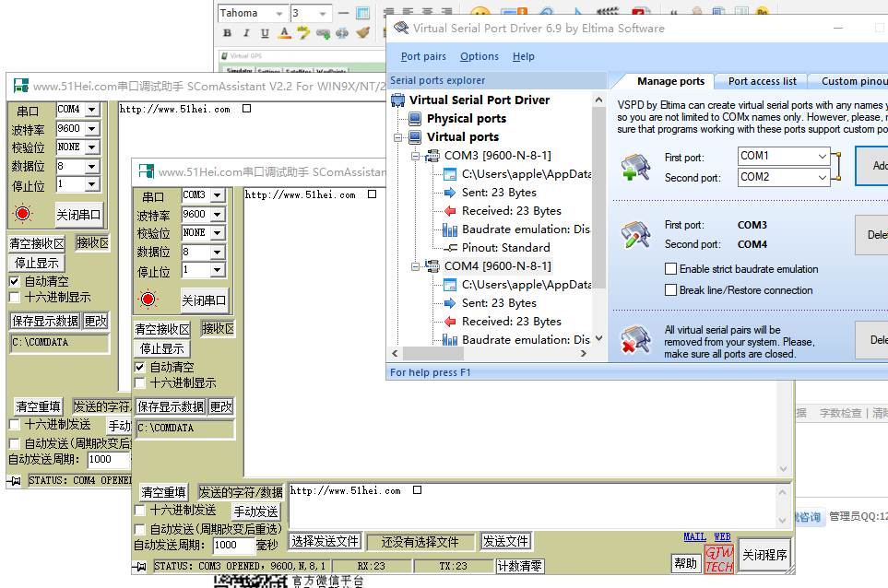The height and width of the screenshot is (588, 888).
Task: Click the unlink icon in the editor toolbar
Action: pyautogui.click(x=343, y=33)
